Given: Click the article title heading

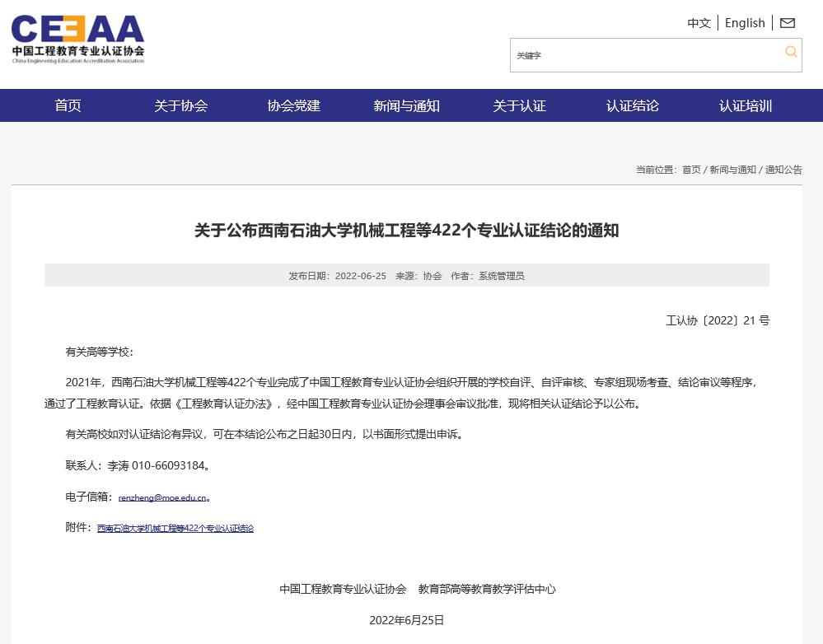Looking at the screenshot, I should click(x=406, y=231).
